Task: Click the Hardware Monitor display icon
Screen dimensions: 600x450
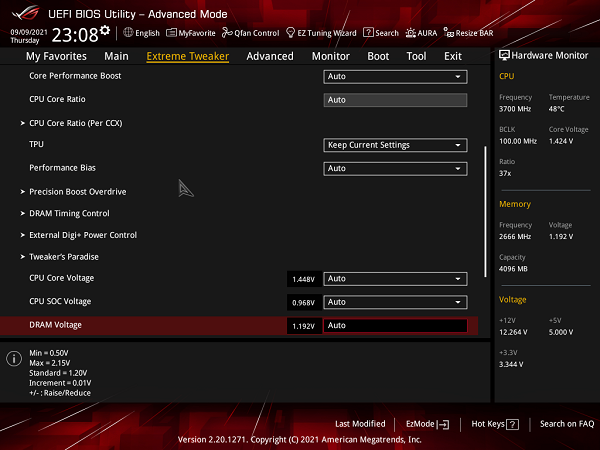Action: point(504,55)
